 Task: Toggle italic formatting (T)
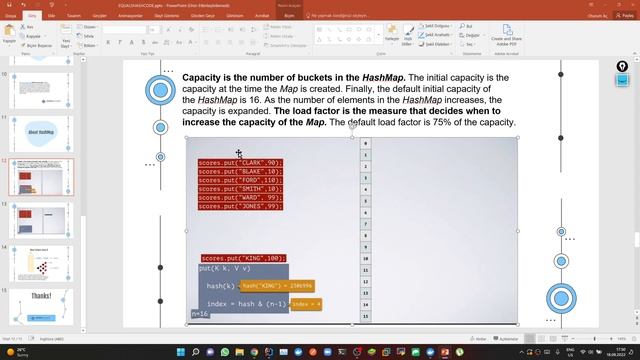[x=120, y=42]
